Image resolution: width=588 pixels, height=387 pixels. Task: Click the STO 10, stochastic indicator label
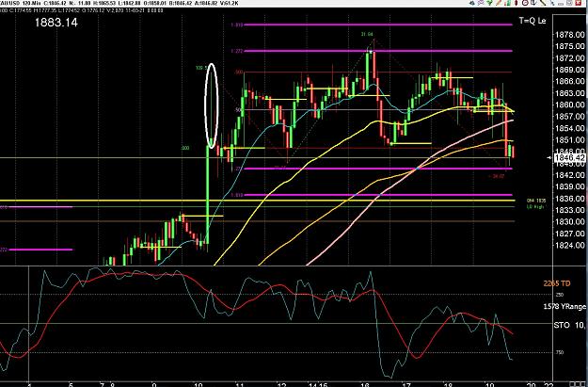[x=571, y=325]
